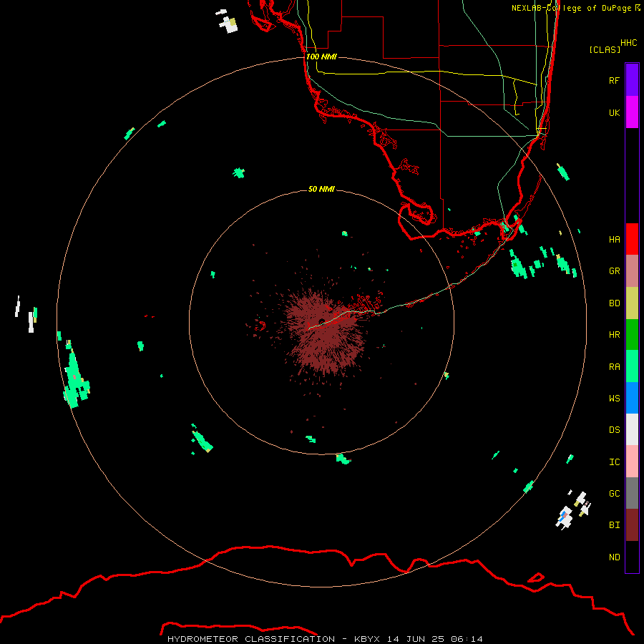Image resolution: width=644 pixels, height=644 pixels.
Task: Click the WS legend label
Action: point(614,398)
